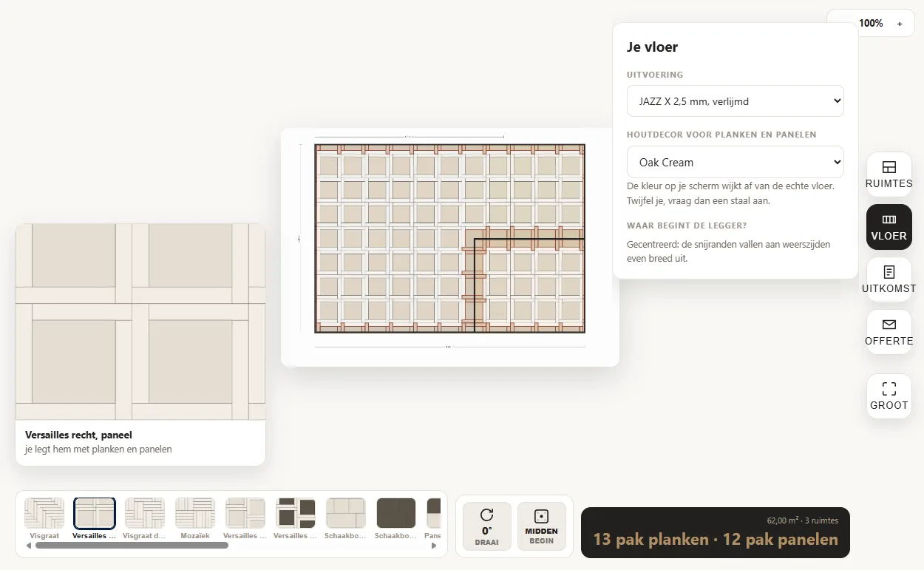Toggle the MIDDEN BEGIN start position
924x570 pixels.
tap(541, 526)
